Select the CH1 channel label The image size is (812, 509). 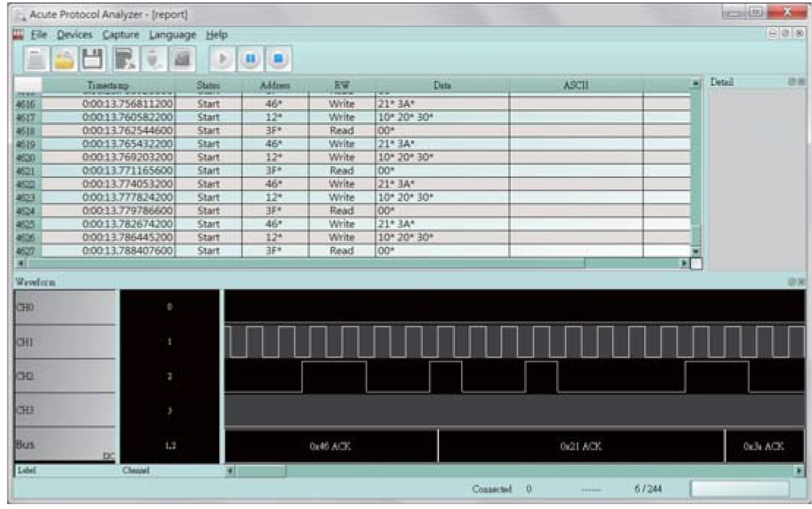tap(65, 342)
